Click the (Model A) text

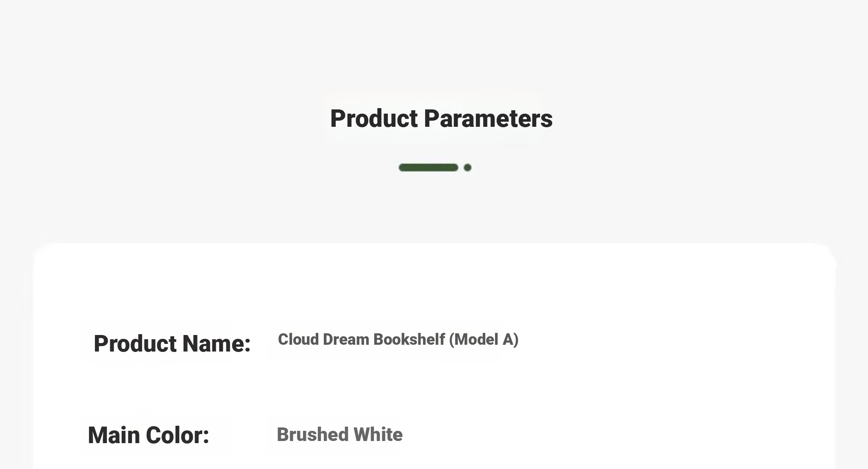[x=484, y=339]
